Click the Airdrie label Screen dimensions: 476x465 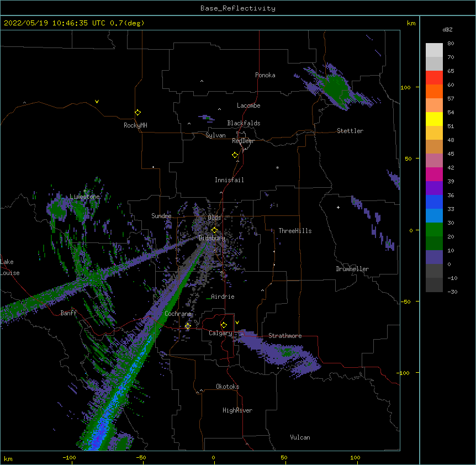pos(223,297)
